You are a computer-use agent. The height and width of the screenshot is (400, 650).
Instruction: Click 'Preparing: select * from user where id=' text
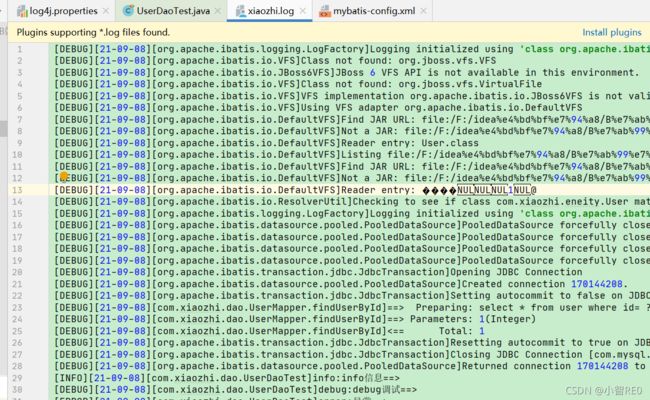(x=528, y=308)
